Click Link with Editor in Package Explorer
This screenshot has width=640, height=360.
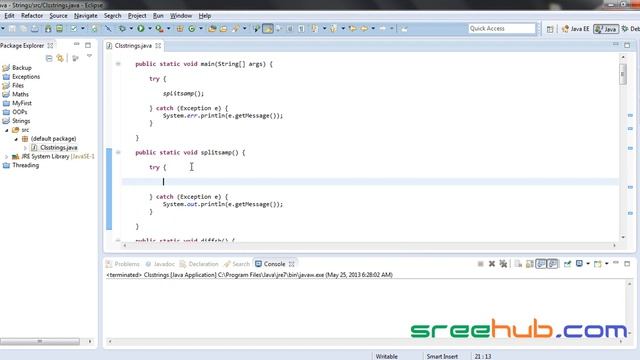pyautogui.click(x=60, y=58)
